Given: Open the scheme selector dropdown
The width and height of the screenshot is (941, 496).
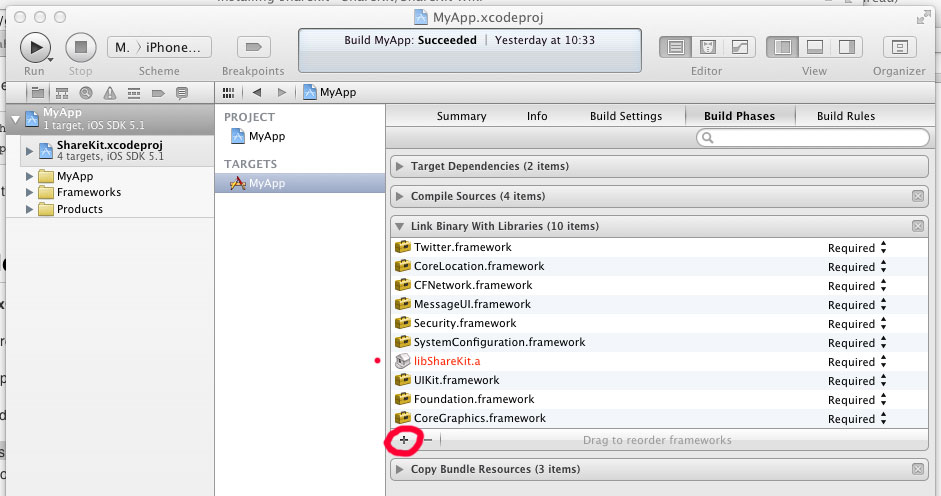Looking at the screenshot, I should (160, 47).
